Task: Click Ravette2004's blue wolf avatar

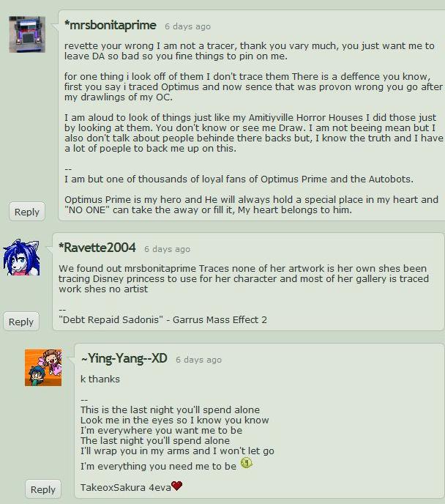Action: [21, 257]
